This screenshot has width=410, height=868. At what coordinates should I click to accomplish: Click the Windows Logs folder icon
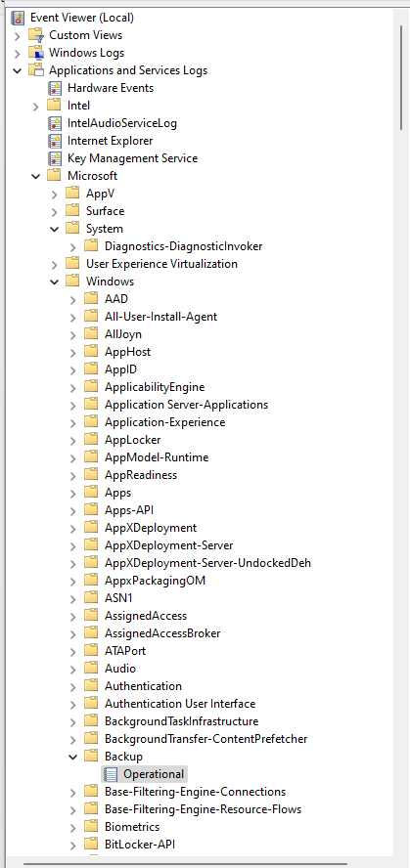tap(36, 53)
